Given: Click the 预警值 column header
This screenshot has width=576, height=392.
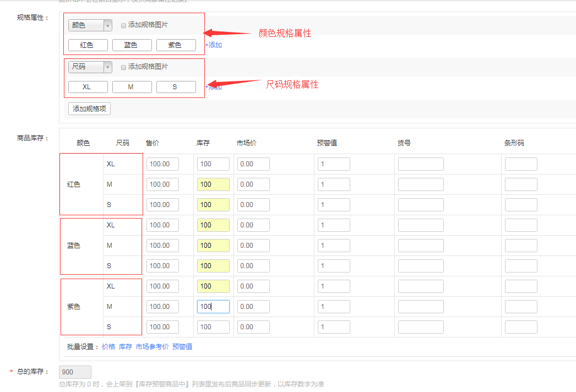Looking at the screenshot, I should point(327,143).
